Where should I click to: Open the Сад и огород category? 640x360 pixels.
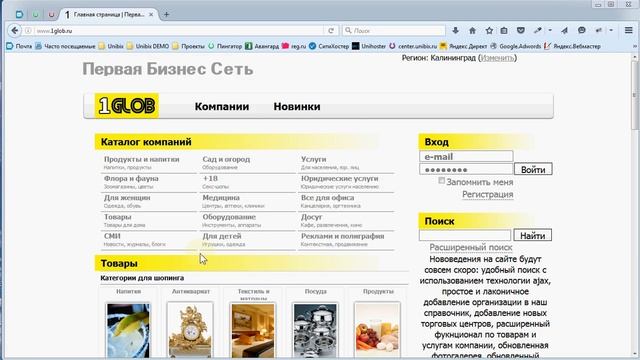[x=226, y=159]
